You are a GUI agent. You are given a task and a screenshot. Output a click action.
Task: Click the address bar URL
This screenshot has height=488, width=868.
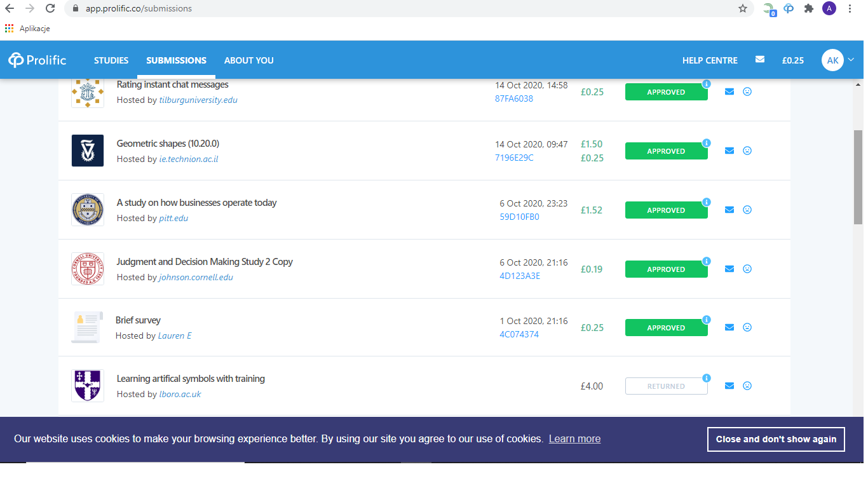(x=139, y=9)
